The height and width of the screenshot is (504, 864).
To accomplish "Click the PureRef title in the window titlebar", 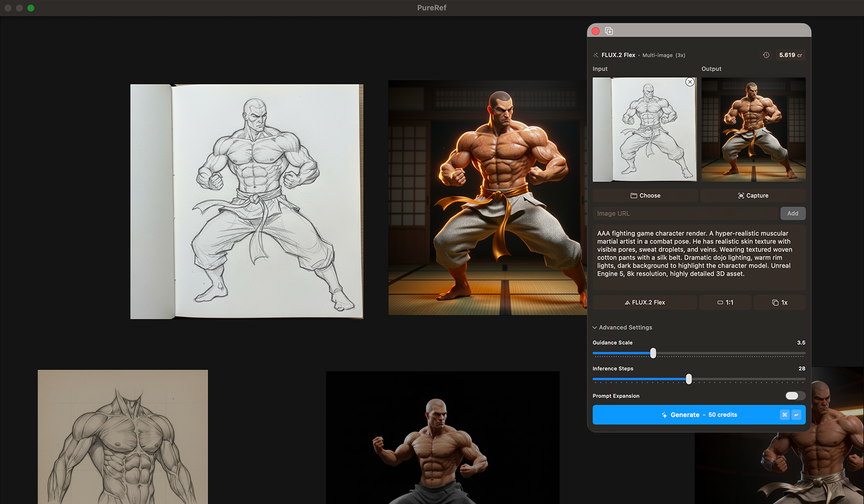I will pos(431,8).
